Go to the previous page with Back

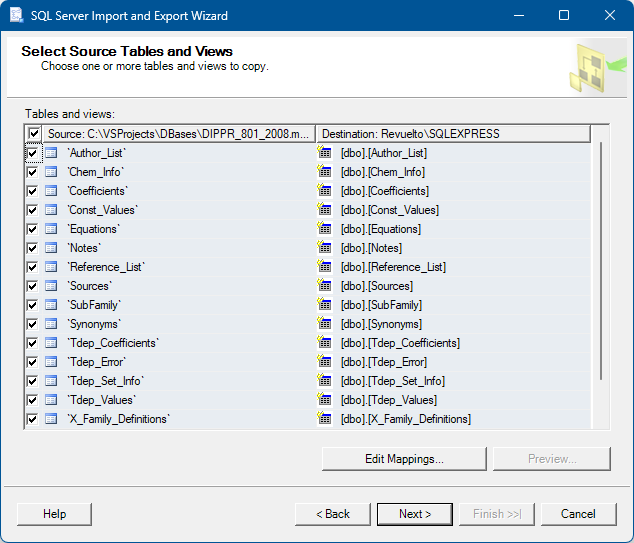click(x=333, y=514)
